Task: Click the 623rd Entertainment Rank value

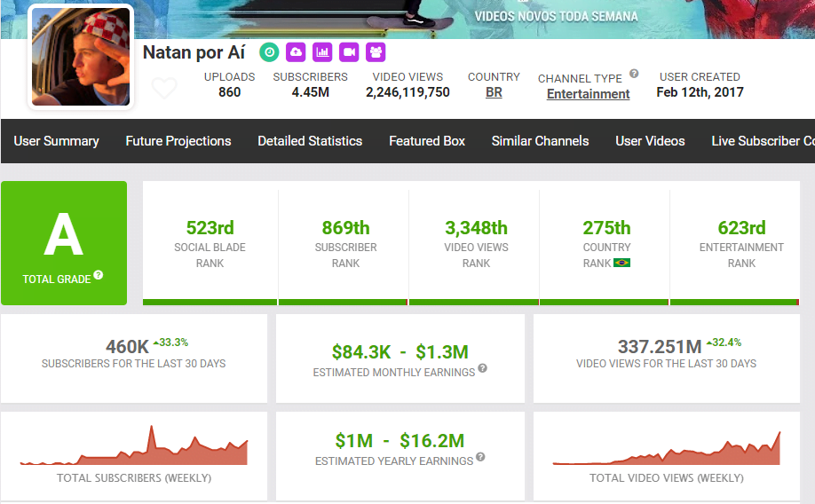Action: (741, 227)
